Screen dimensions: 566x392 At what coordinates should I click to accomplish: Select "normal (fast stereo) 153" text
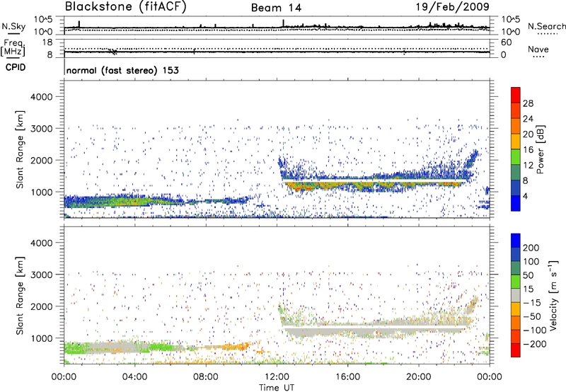coord(122,70)
